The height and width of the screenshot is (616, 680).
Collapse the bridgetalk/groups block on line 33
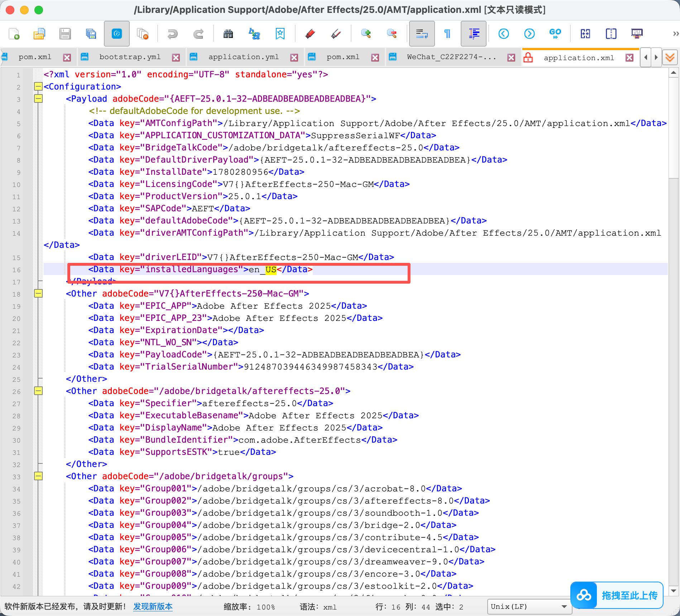pos(38,476)
